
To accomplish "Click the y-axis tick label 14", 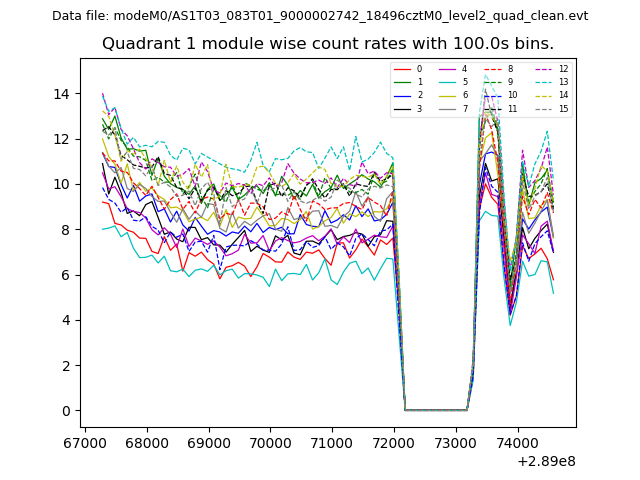I will click(62, 94).
